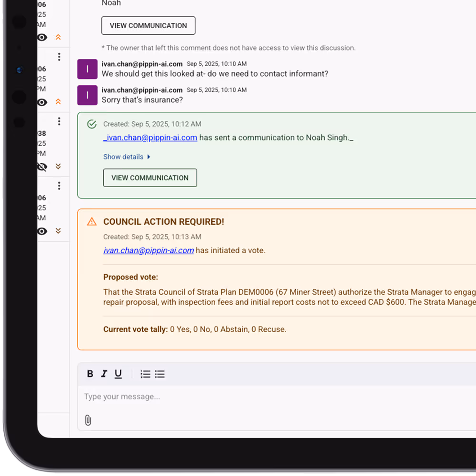Click the double down-chevron beside crossed-out eye

point(58,166)
